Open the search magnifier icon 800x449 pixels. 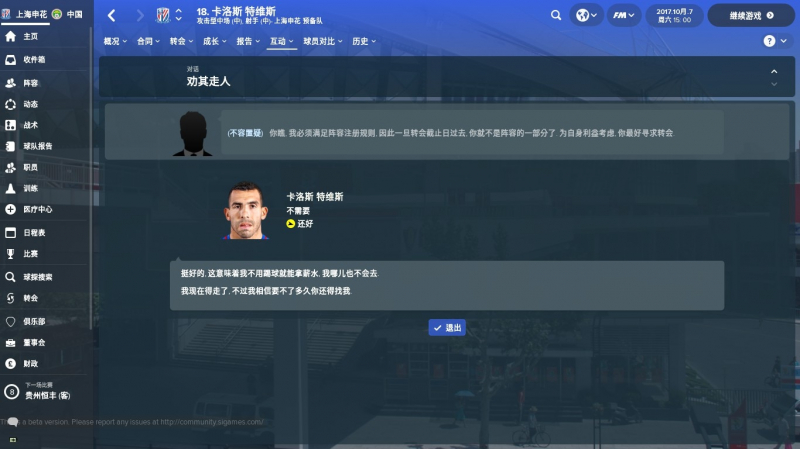coord(556,15)
